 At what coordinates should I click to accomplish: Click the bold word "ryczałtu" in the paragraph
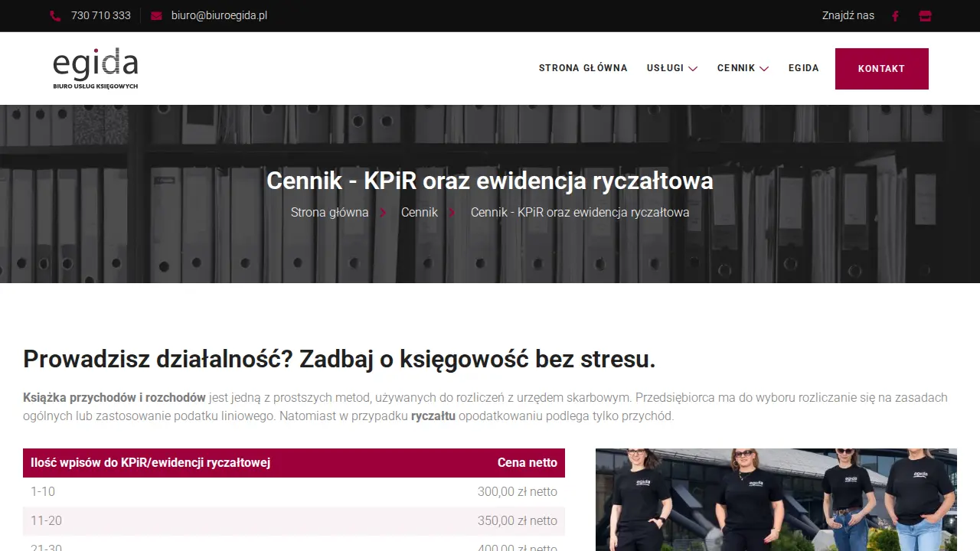pos(433,416)
